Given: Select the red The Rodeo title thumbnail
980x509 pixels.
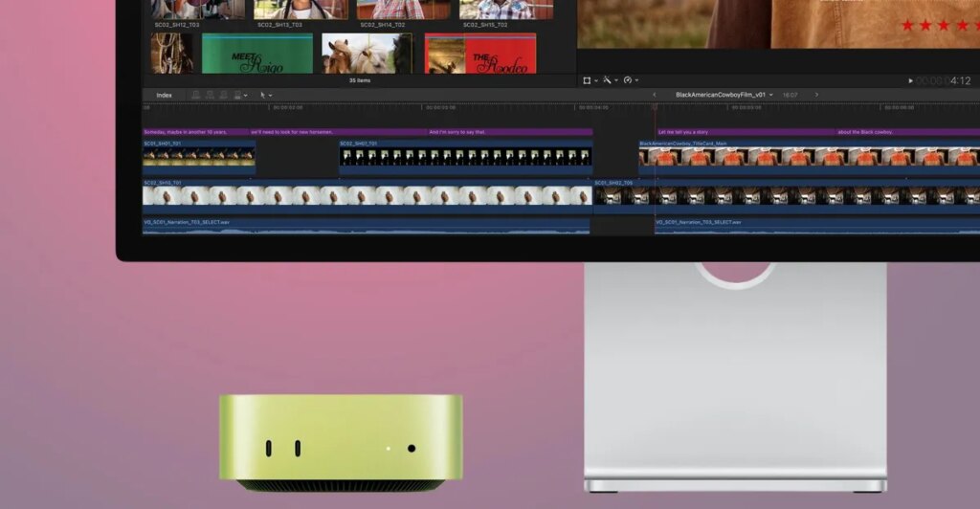Looking at the screenshot, I should (480, 54).
